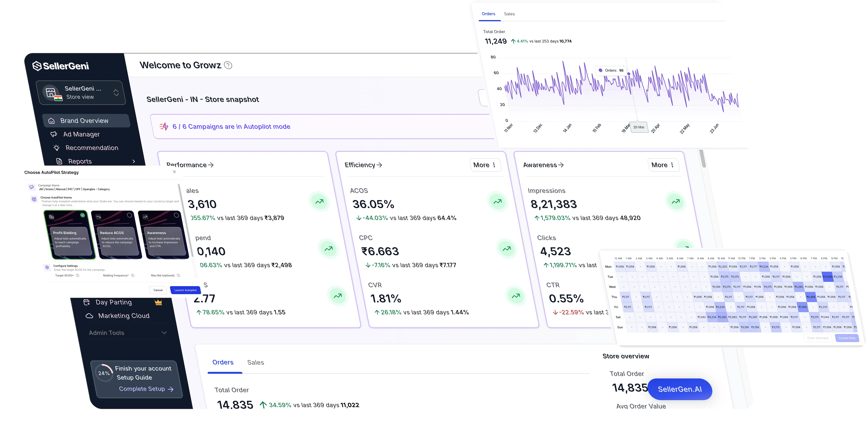Switch to Orders tab in bottom panel

(x=223, y=362)
